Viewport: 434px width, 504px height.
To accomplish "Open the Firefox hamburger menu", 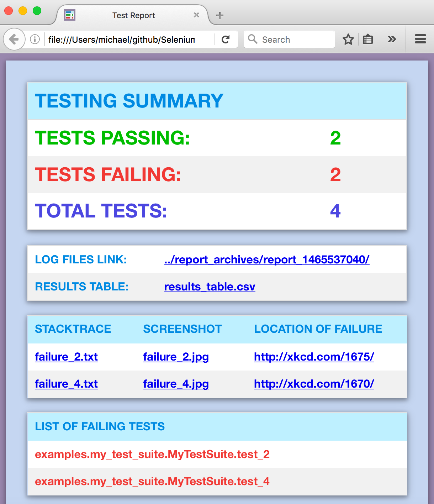I will [x=420, y=39].
